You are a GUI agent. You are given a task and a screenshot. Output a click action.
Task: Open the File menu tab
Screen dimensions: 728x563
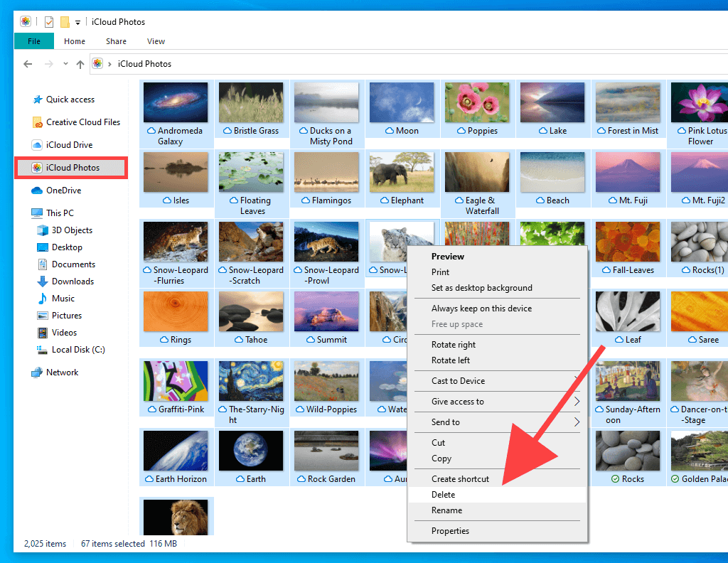pos(33,41)
